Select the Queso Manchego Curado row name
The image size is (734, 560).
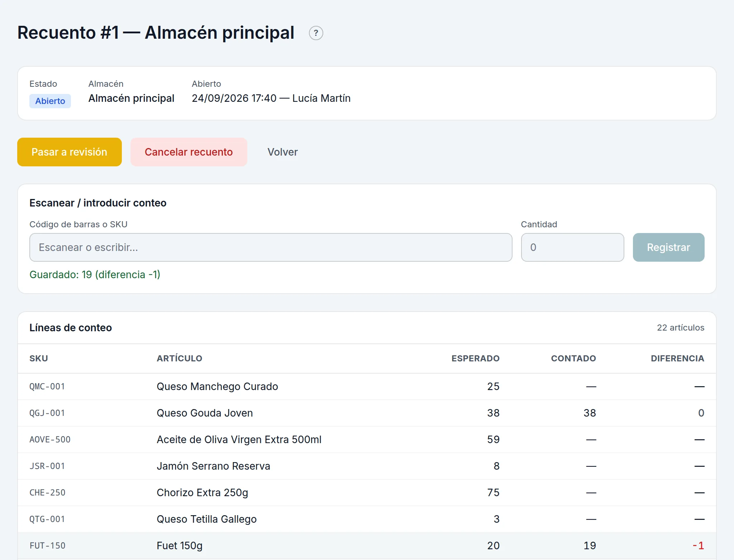coord(217,386)
